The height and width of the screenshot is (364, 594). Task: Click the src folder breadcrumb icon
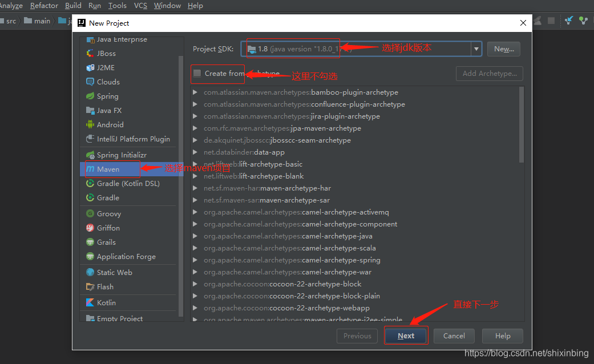point(2,21)
